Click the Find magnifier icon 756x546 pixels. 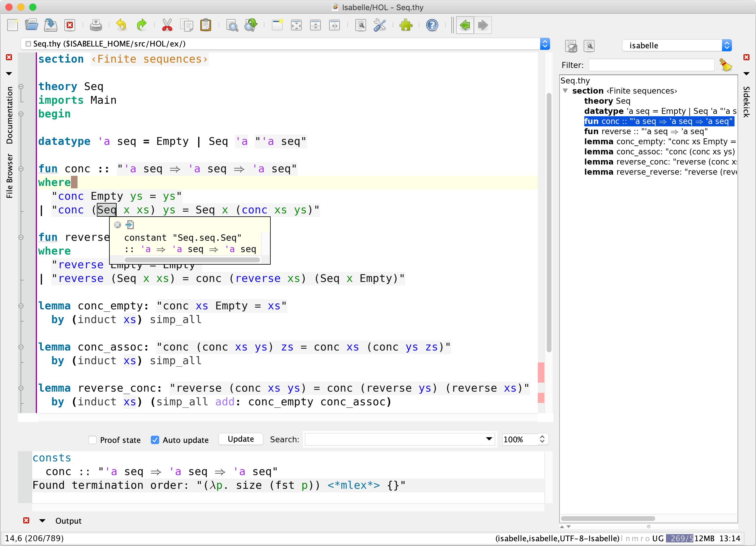tap(232, 25)
